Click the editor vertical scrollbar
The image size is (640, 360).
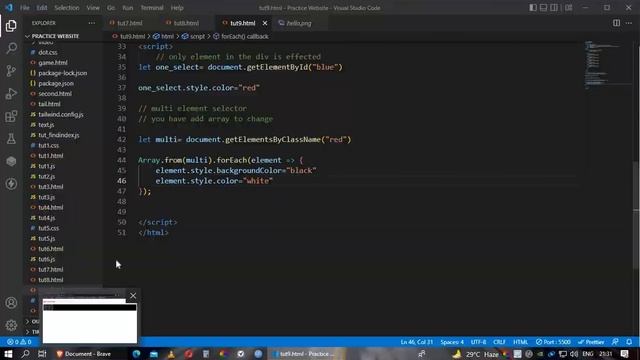coord(636,215)
